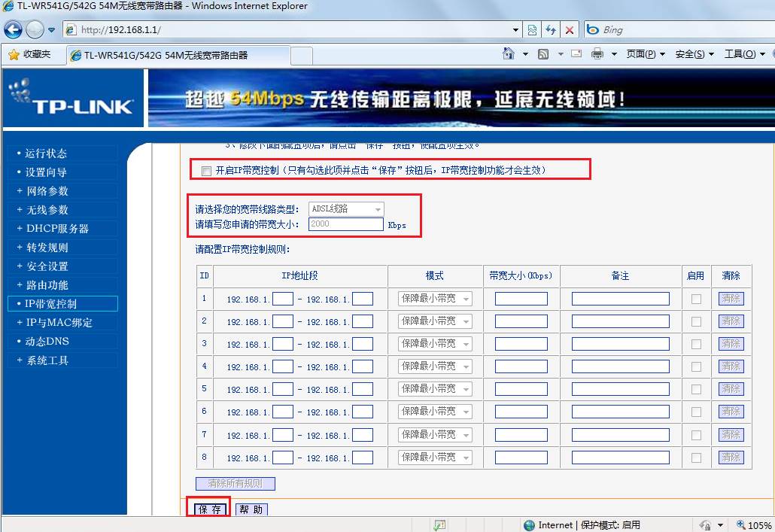Tick the 启用 checkbox in row 3
Image resolution: width=775 pixels, height=532 pixels.
tap(696, 344)
